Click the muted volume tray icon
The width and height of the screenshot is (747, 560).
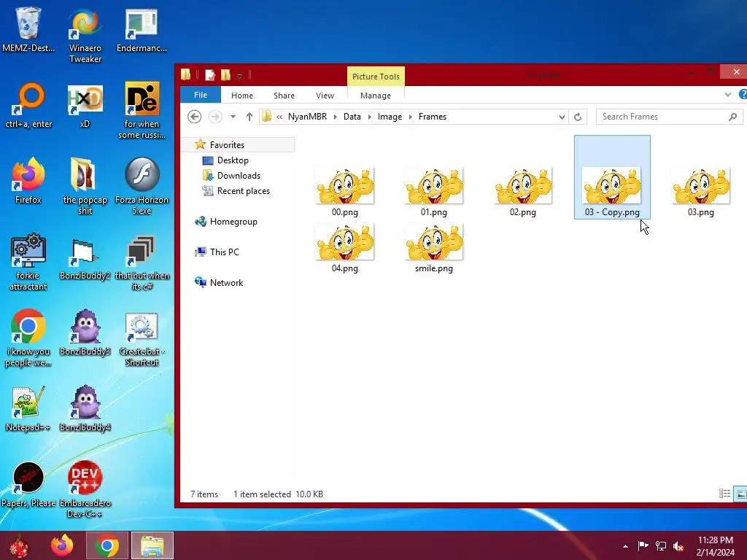point(678,545)
